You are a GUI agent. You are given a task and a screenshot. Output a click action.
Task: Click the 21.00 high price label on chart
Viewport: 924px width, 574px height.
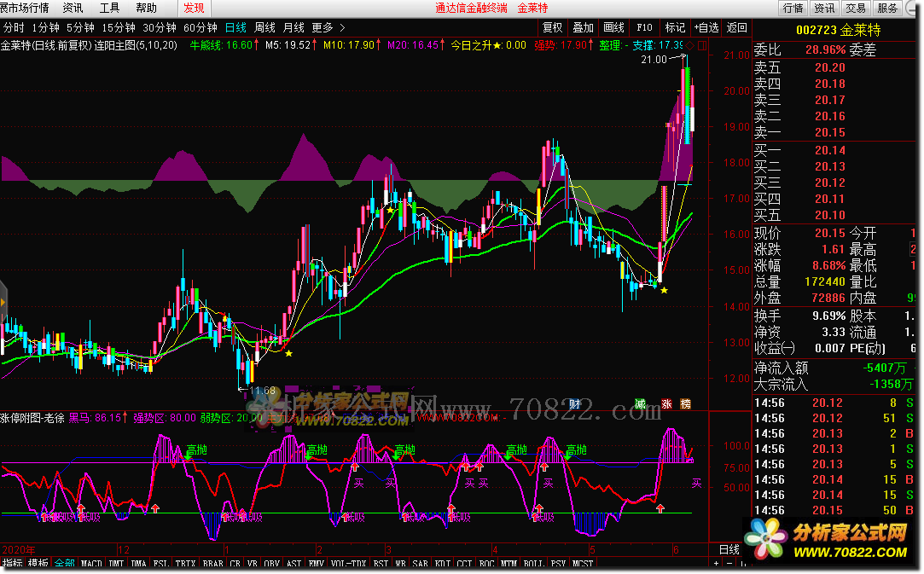coord(654,60)
